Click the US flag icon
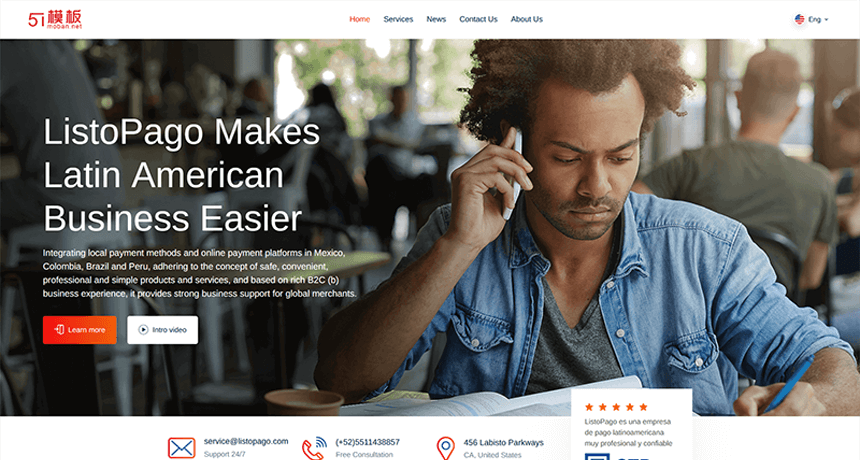 800,19
